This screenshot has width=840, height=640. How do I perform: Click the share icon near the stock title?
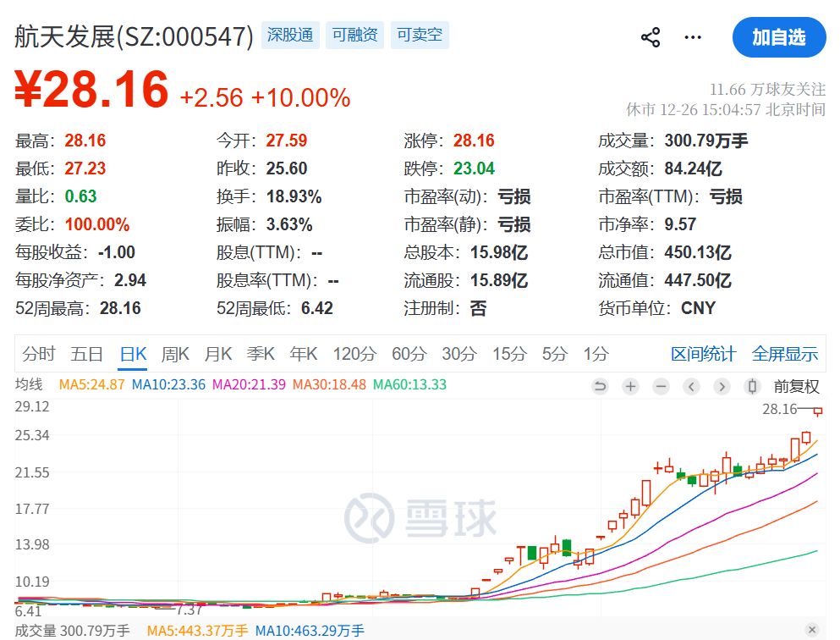click(x=651, y=37)
